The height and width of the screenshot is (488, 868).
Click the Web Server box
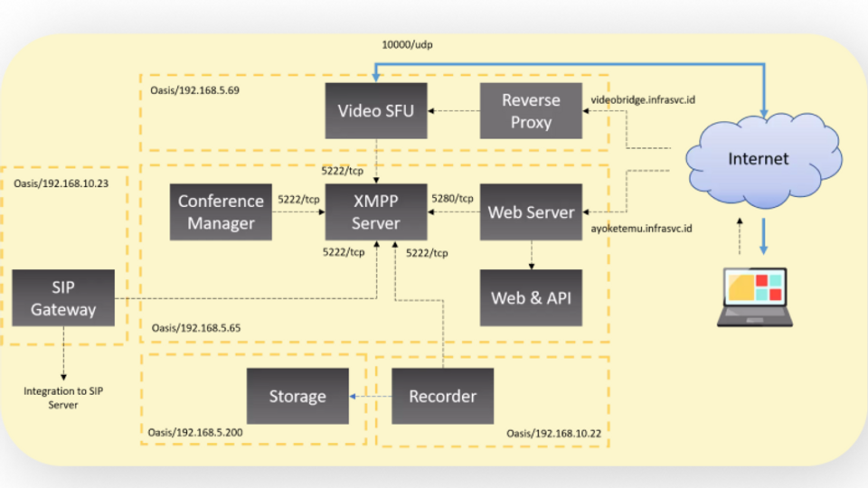[x=531, y=212]
